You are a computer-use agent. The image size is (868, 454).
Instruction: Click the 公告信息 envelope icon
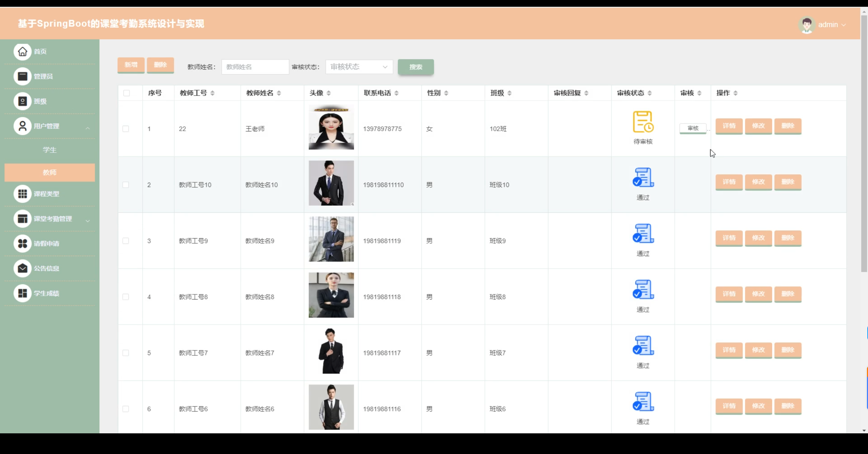(22, 268)
